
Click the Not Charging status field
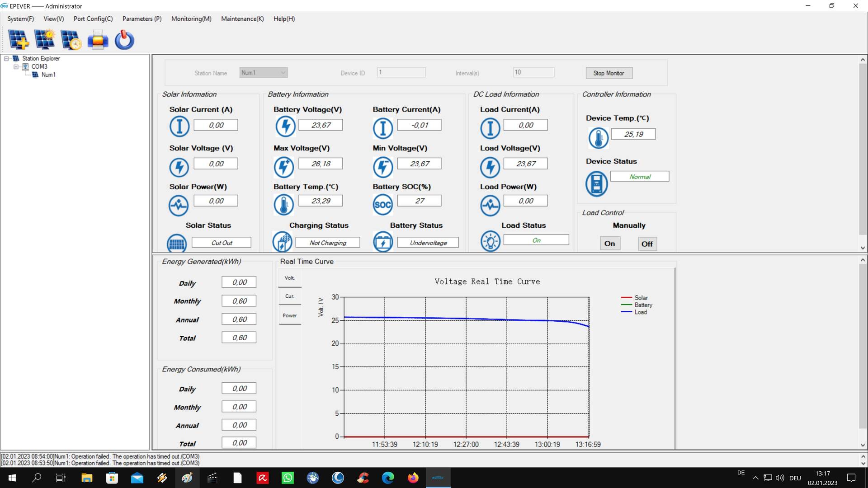pyautogui.click(x=328, y=243)
